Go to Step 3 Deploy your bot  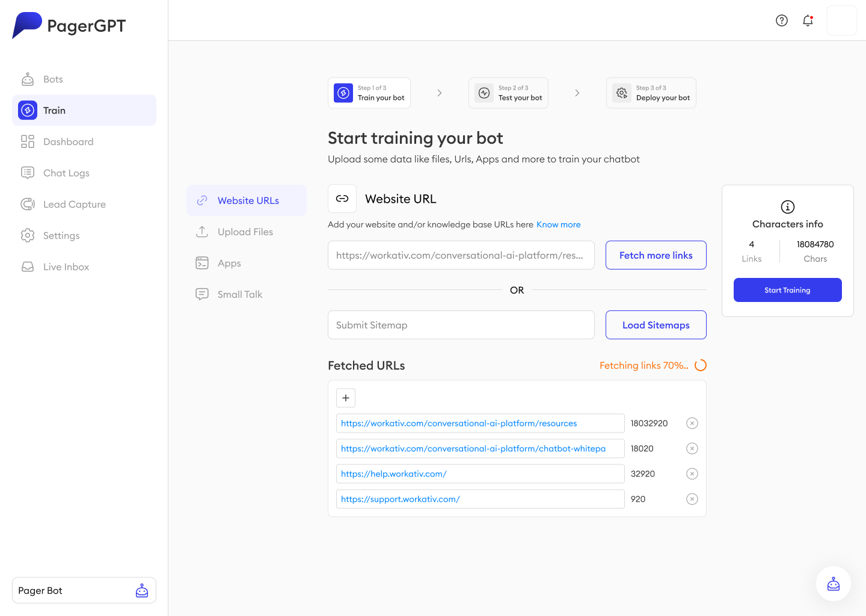(x=651, y=93)
